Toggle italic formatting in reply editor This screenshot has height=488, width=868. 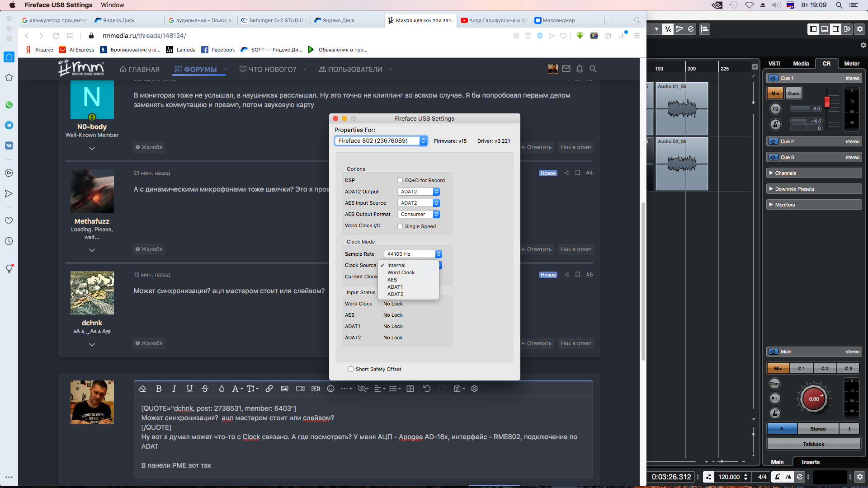174,389
